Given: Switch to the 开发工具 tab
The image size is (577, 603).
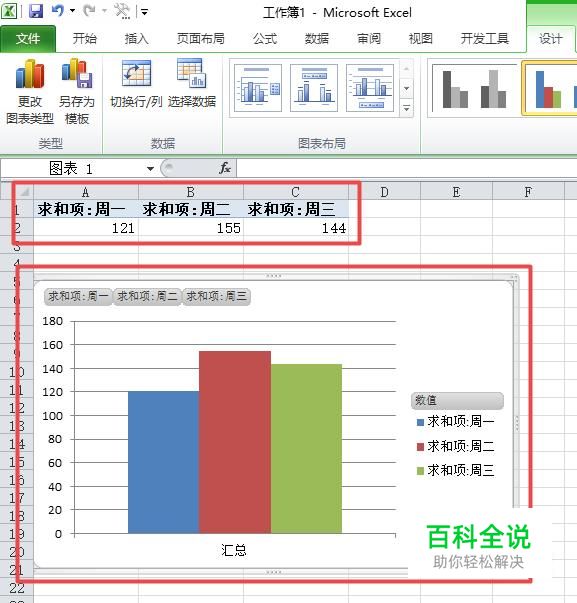Looking at the screenshot, I should point(485,38).
